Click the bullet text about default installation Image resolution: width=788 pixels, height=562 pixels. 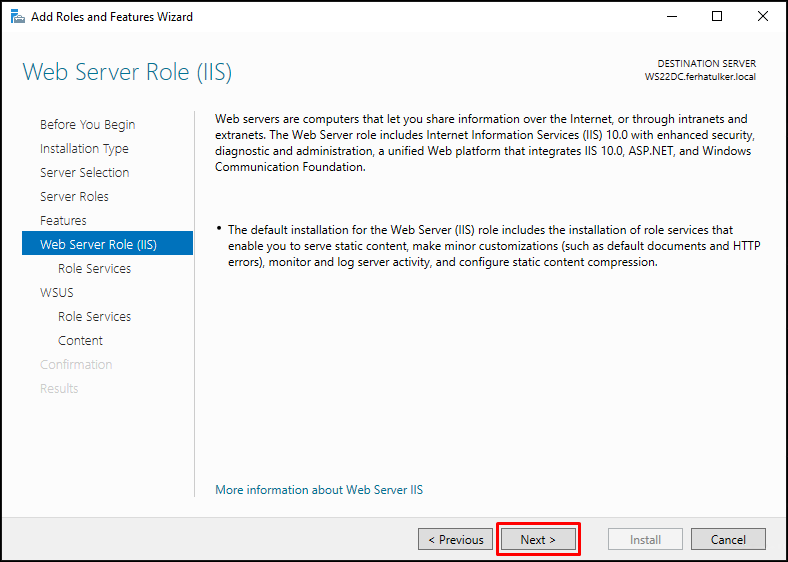(x=494, y=246)
